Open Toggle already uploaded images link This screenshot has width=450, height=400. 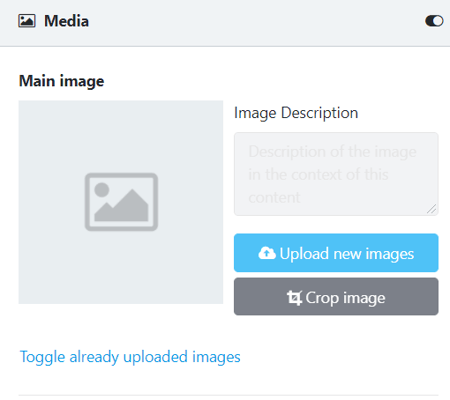tap(130, 357)
